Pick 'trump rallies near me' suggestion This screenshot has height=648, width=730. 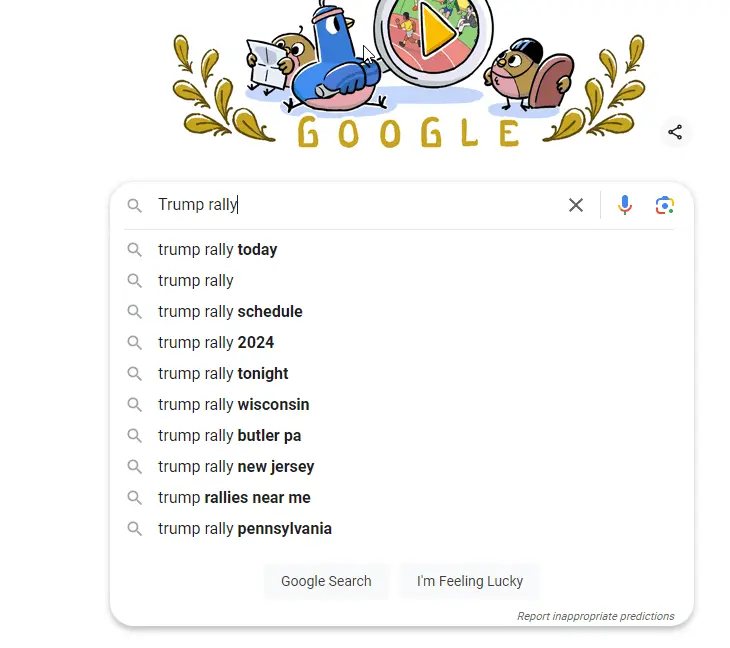(234, 498)
